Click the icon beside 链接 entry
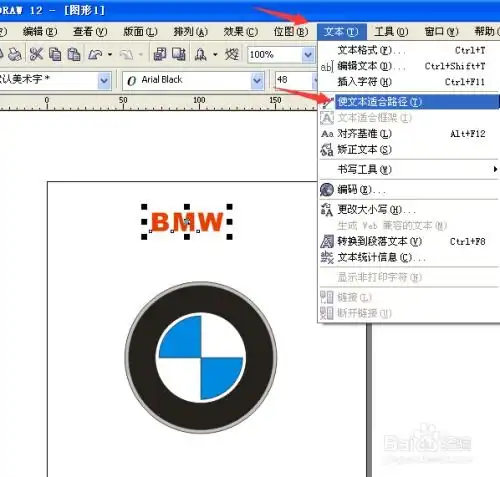Viewport: 500px width, 477px height. (327, 297)
